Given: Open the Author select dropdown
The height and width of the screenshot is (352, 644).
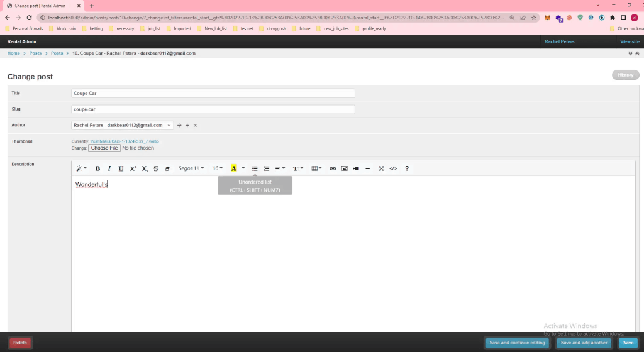Looking at the screenshot, I should point(122,125).
